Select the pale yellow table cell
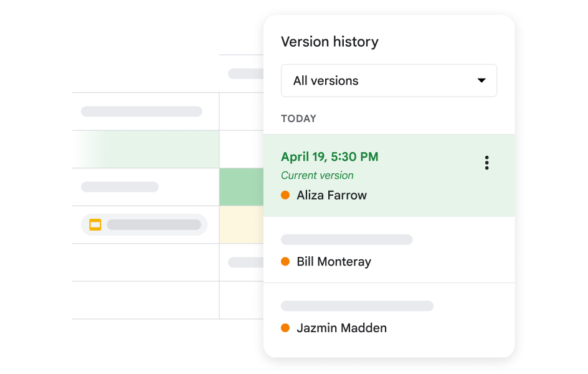This screenshot has width=588, height=374. (x=242, y=224)
